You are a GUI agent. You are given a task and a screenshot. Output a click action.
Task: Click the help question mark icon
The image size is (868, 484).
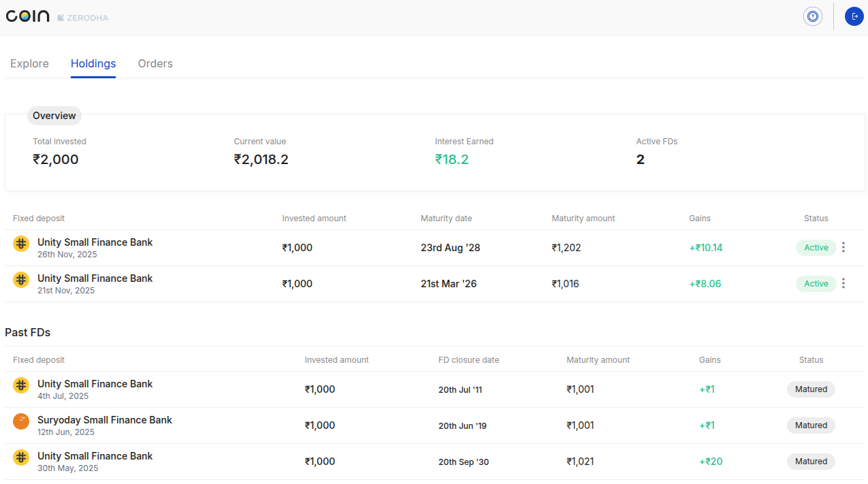(812, 16)
